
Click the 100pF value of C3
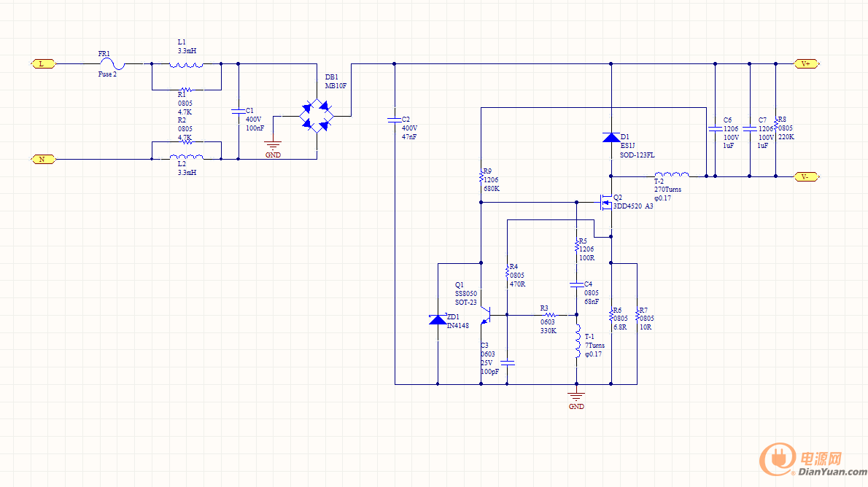[x=489, y=371]
